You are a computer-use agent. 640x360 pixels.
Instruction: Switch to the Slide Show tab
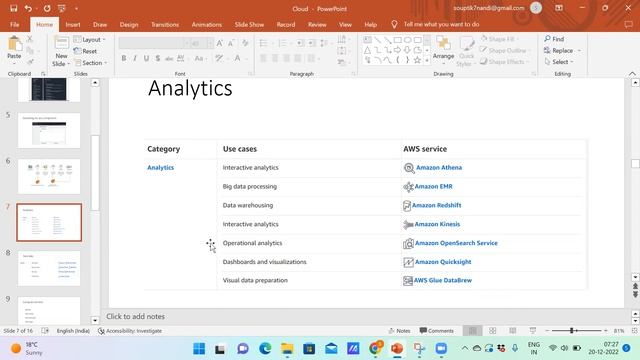tap(249, 24)
